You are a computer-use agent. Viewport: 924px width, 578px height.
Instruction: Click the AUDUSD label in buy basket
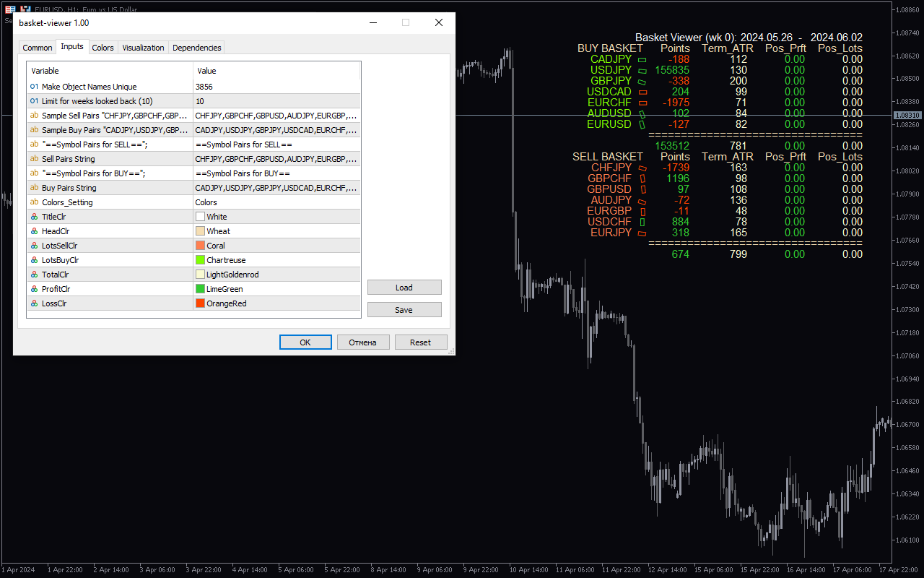tap(609, 113)
